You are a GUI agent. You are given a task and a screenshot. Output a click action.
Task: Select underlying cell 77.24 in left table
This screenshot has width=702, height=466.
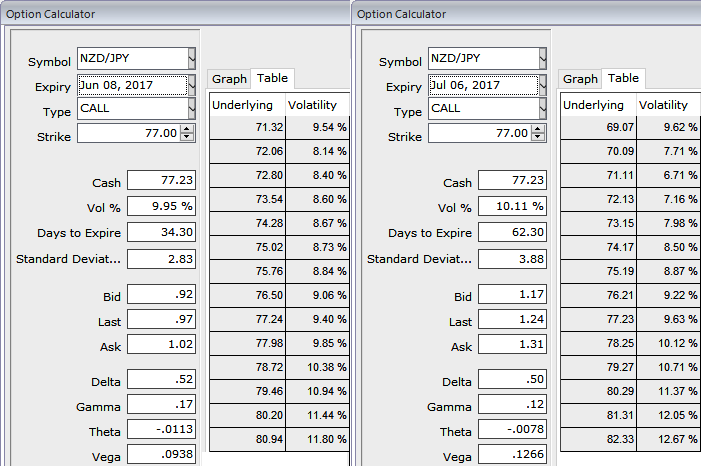click(247, 320)
